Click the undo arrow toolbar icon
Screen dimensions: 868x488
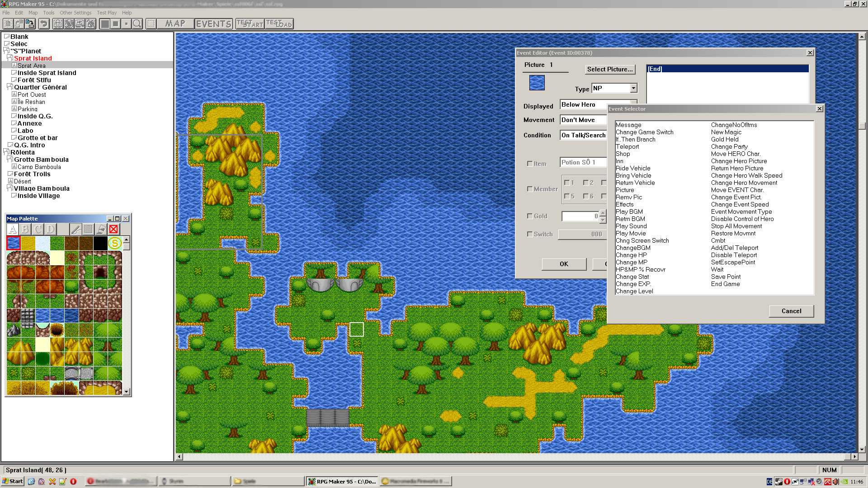pyautogui.click(x=44, y=24)
